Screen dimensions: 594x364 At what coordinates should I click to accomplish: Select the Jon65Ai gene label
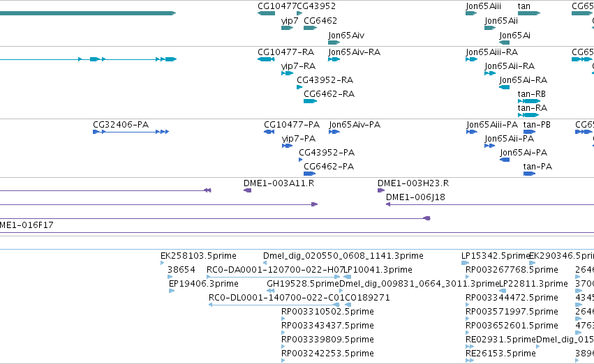[515, 35]
